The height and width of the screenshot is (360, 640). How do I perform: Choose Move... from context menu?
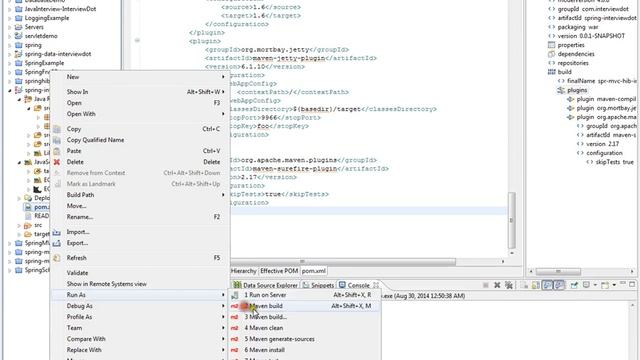pyautogui.click(x=139, y=206)
